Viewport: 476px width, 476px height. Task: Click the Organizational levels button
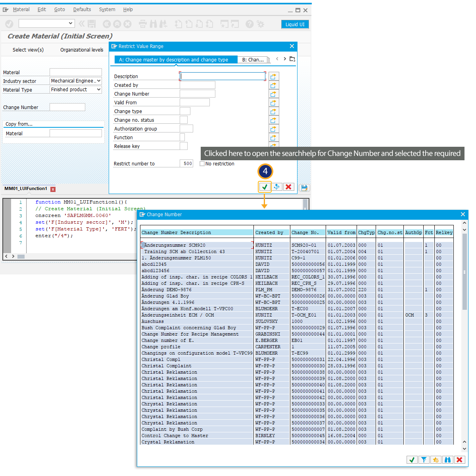[82, 50]
